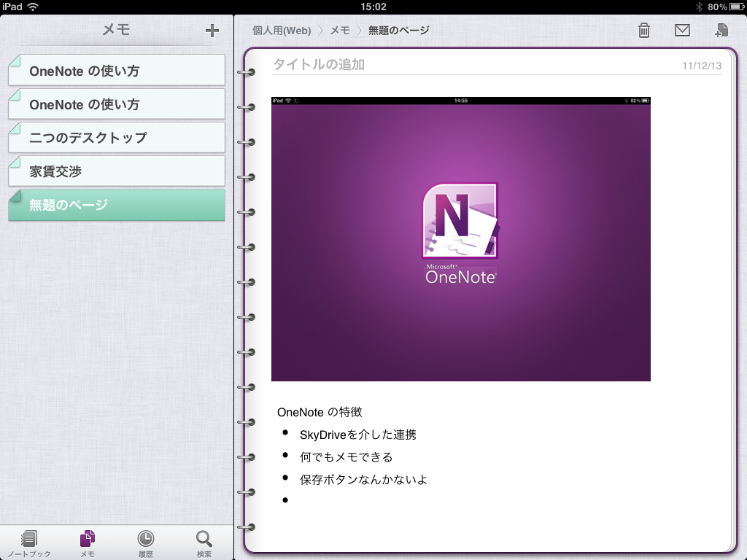
Task: Add a new memo with plus icon
Action: pyautogui.click(x=212, y=31)
